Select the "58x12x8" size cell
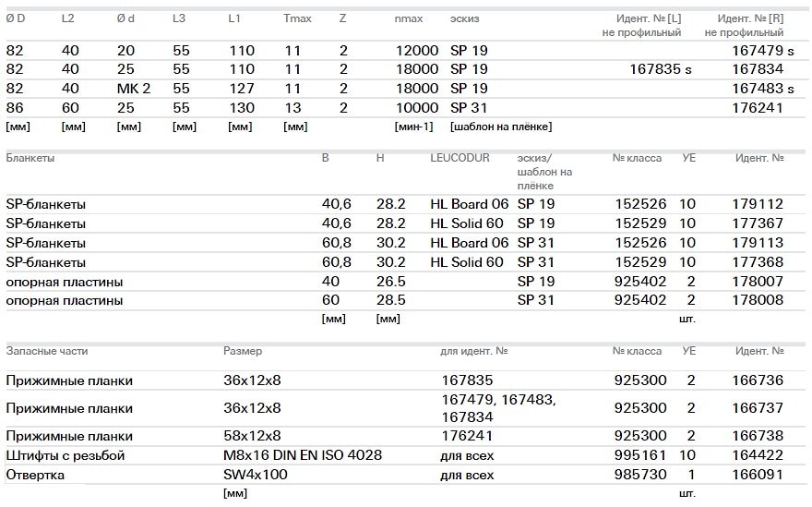812x507 pixels. coord(252,436)
